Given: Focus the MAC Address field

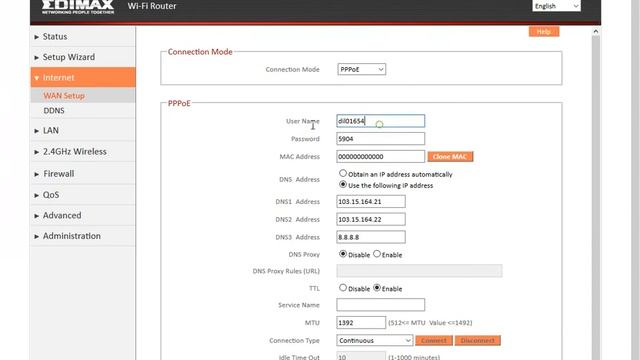Looking at the screenshot, I should [380, 156].
